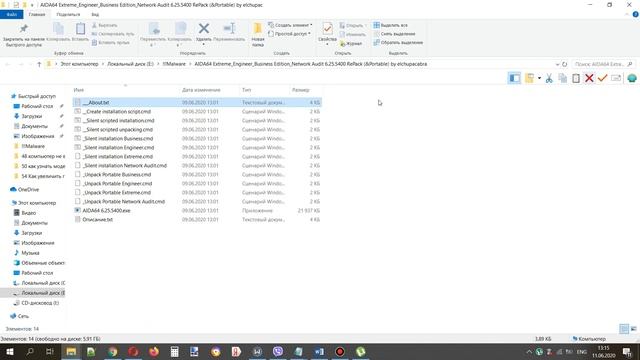Open Word from the taskbar
Image resolution: width=640 pixels, height=360 pixels.
point(319,351)
